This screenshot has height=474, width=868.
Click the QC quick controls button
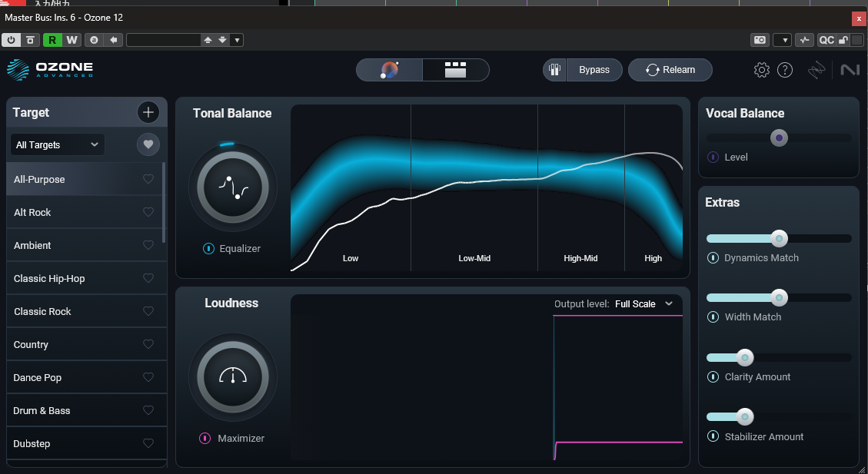tap(826, 40)
